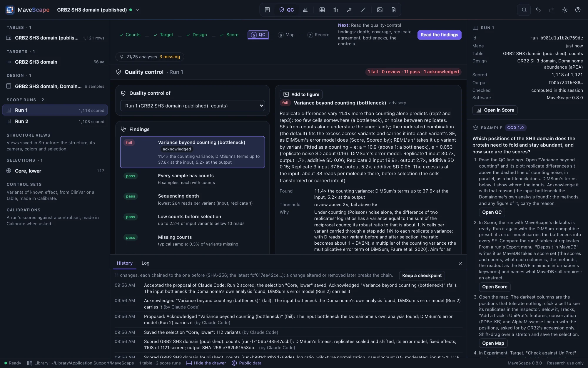This screenshot has width=588, height=368.
Task: Select Run 2 in Score Runs
Action: 55,122
